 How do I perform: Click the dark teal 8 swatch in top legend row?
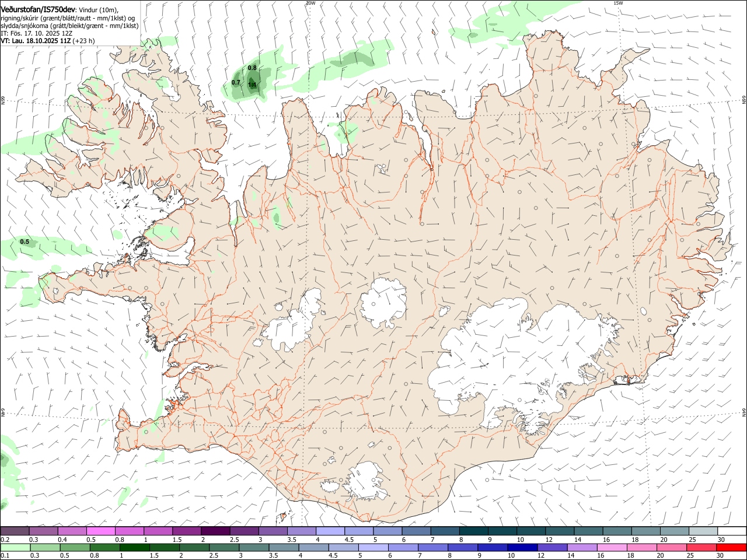point(474,531)
